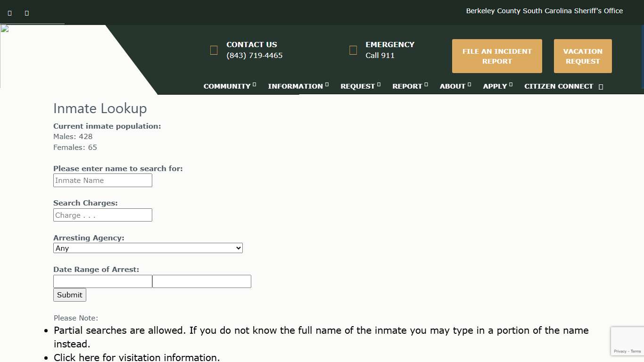Open the visitation information link

(x=72, y=357)
